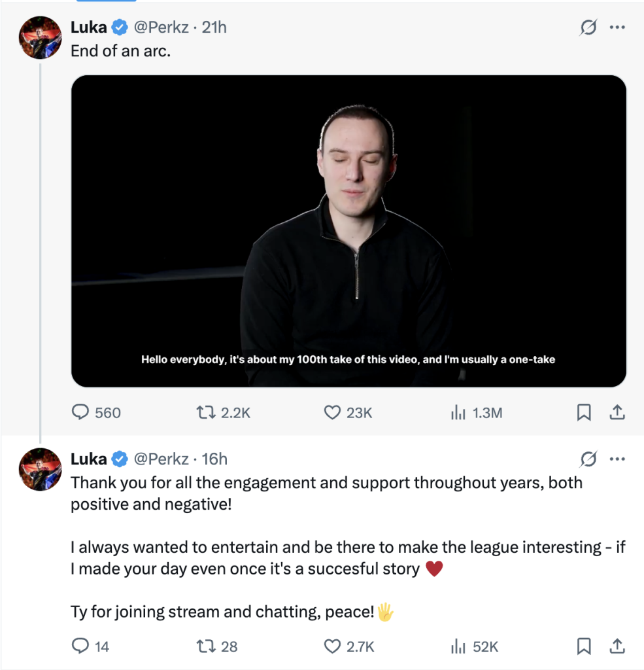Screen dimensions: 644x670
Task: Like the "Thank you for all the engagement" tweet
Action: [x=333, y=646]
